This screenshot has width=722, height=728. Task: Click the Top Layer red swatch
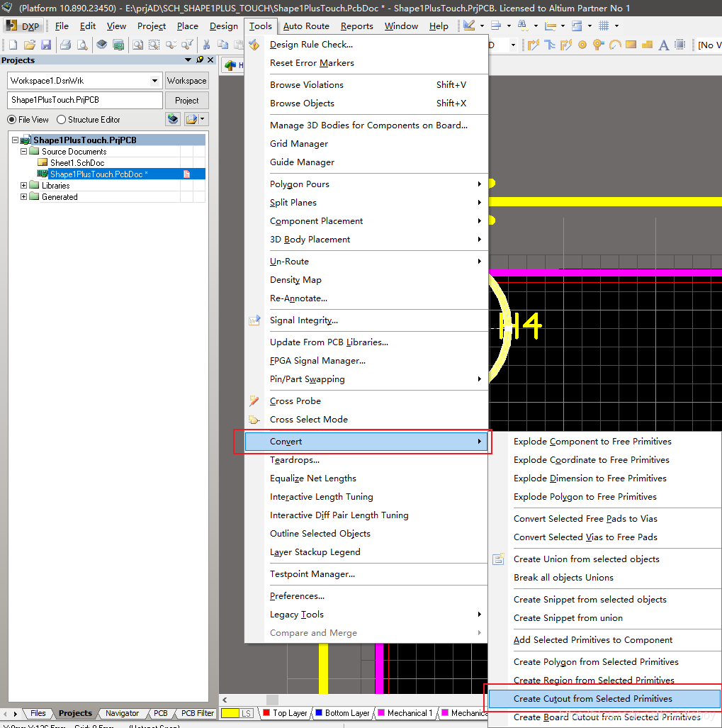point(266,712)
